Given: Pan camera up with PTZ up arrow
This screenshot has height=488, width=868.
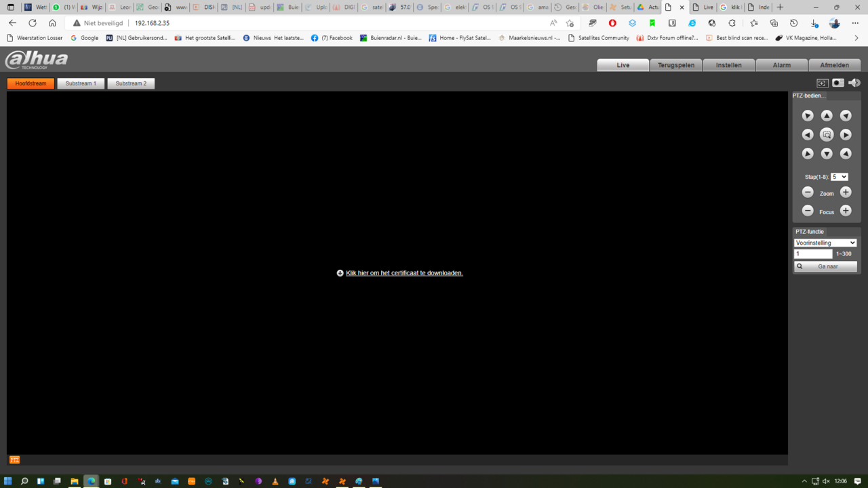Looking at the screenshot, I should click(827, 116).
